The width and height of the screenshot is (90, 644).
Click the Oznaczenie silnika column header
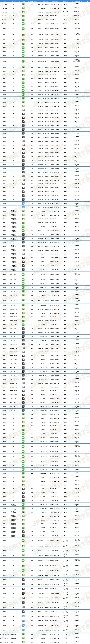[x=77, y=1]
